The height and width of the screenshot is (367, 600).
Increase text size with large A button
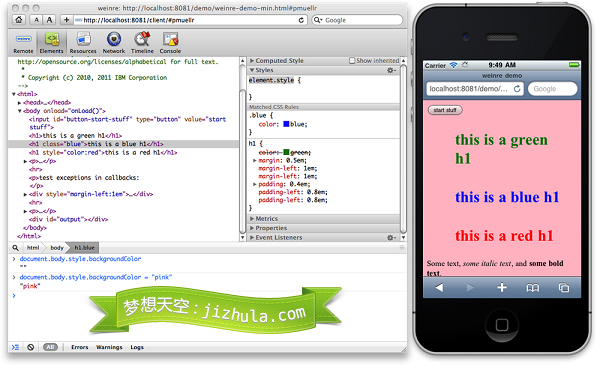point(49,20)
